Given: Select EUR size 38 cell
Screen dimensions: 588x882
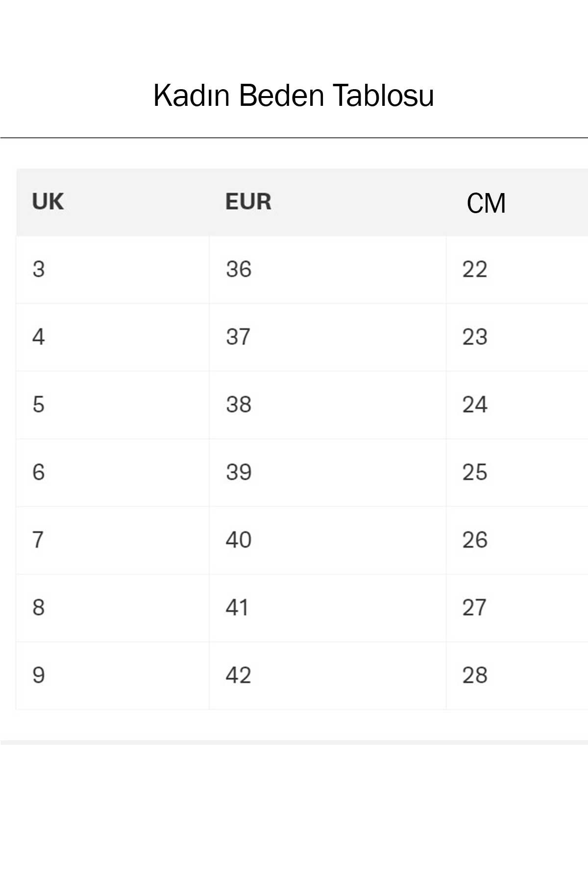Looking at the screenshot, I should (239, 404).
